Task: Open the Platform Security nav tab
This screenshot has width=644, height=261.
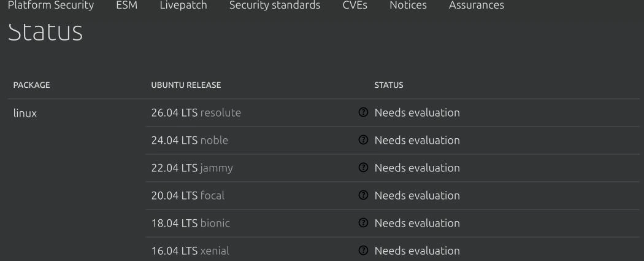Action: coord(51,6)
